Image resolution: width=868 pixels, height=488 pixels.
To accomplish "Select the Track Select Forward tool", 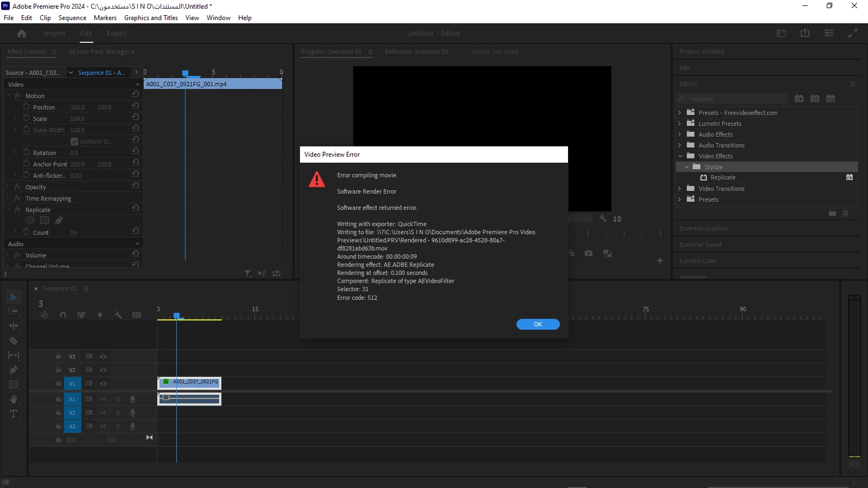I will [14, 311].
